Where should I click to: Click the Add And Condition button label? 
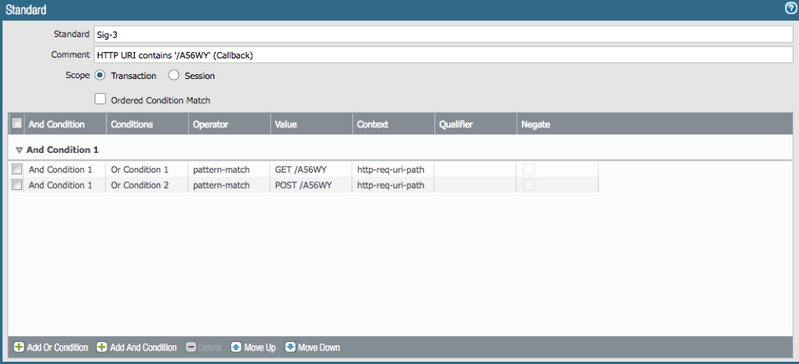143,348
